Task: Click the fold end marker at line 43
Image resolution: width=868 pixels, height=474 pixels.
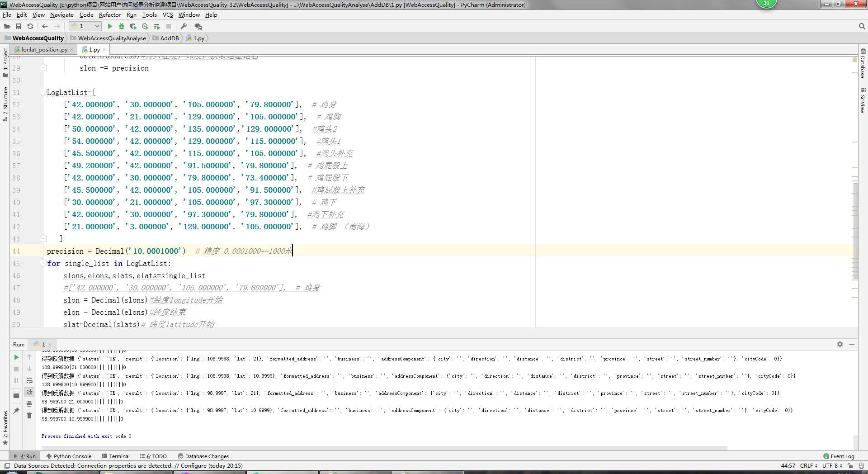Action: click(43, 238)
